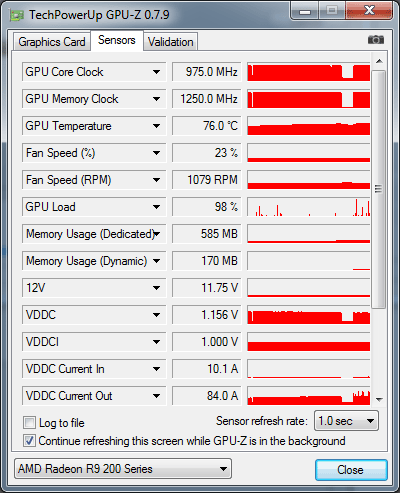The image size is (400, 493).
Task: Uncheck Continue refreshing in background checkbox
Action: click(29, 441)
